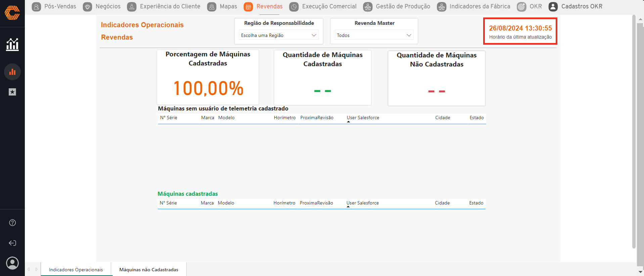The height and width of the screenshot is (276, 644).
Task: Sort top table by Cidade column
Action: click(x=443, y=118)
